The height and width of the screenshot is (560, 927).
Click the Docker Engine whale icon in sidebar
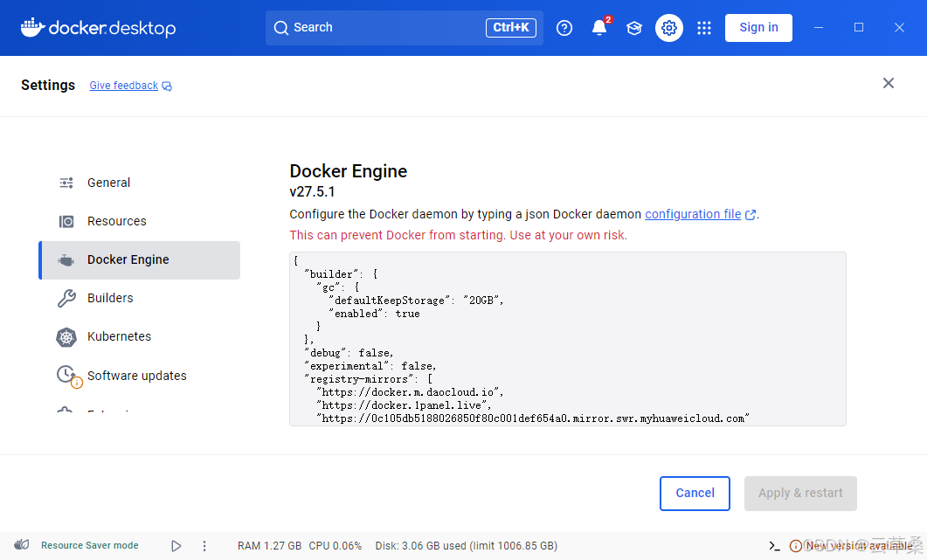click(x=66, y=259)
